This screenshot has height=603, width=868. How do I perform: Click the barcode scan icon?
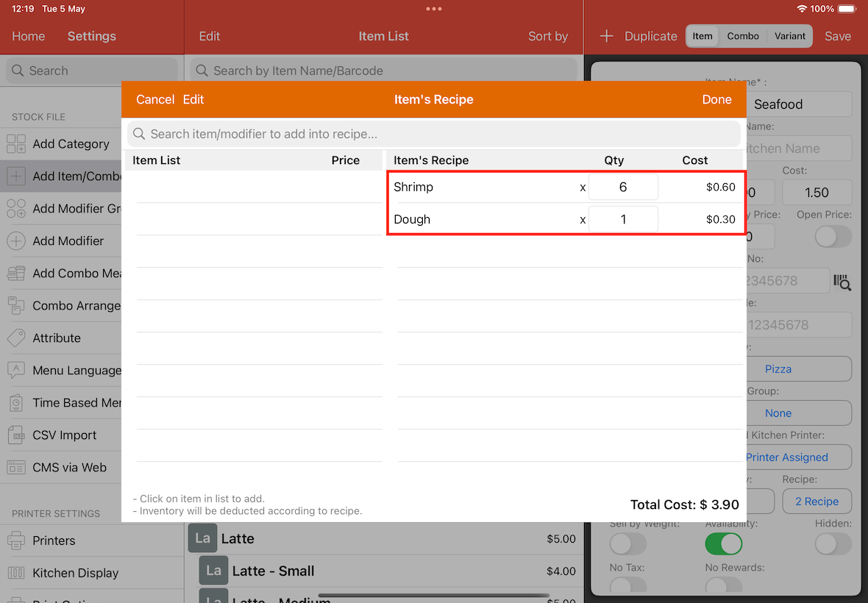click(842, 281)
